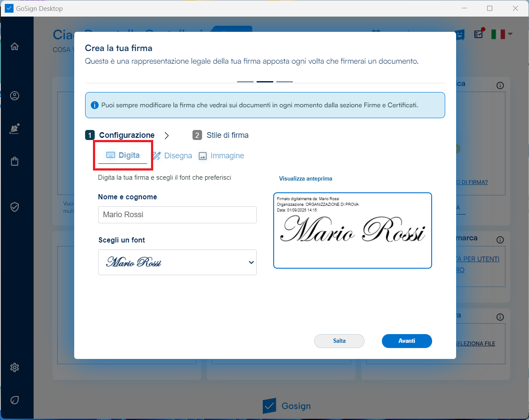Go to step 2 Stile di firma
The image size is (529, 420).
220,135
